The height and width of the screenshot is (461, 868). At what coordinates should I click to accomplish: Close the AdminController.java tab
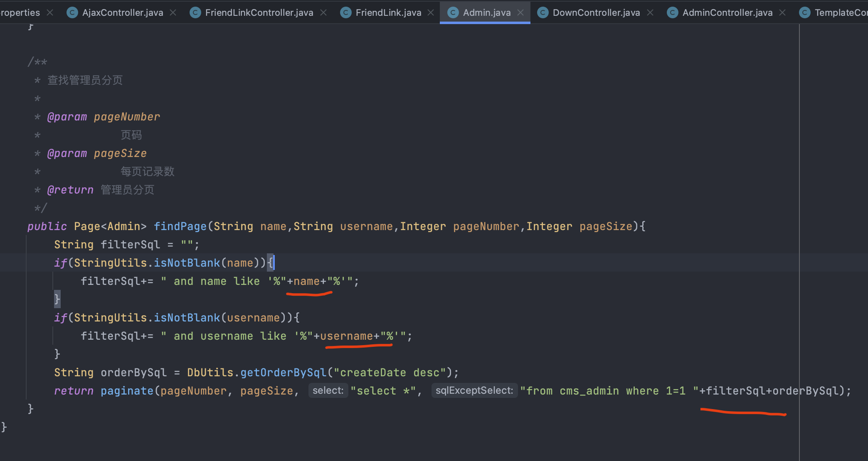(x=782, y=12)
